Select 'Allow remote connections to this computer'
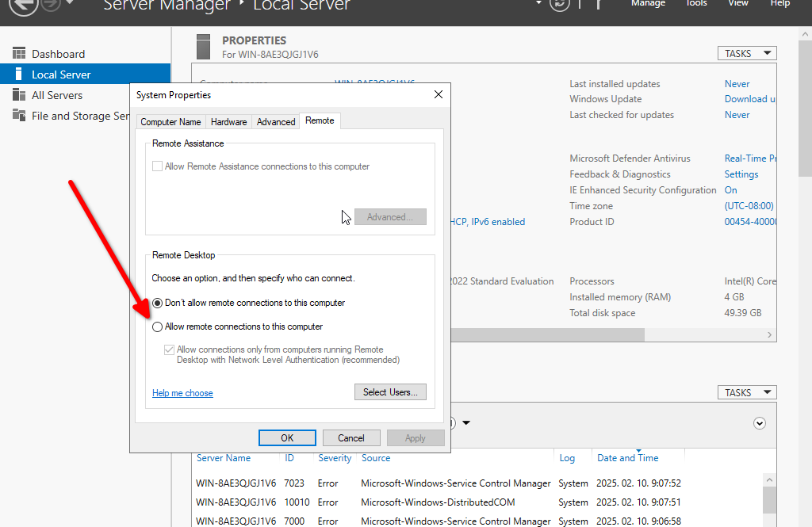Screen dimensions: 812x527 pyautogui.click(x=158, y=327)
